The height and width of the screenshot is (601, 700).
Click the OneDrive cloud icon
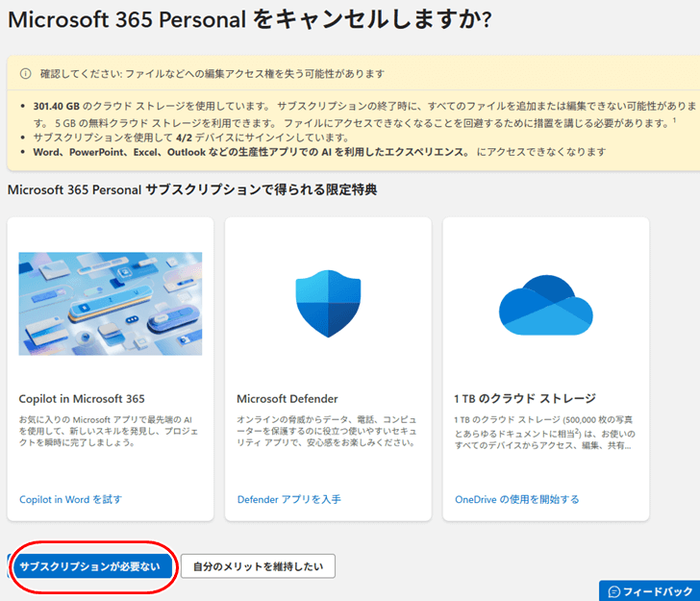545,304
